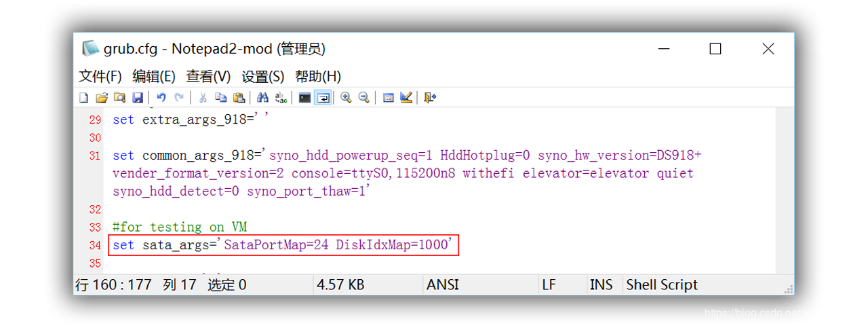Viewport: 868px width, 326px height.
Task: Open customize schemes ruler-pencil icon
Action: click(406, 98)
